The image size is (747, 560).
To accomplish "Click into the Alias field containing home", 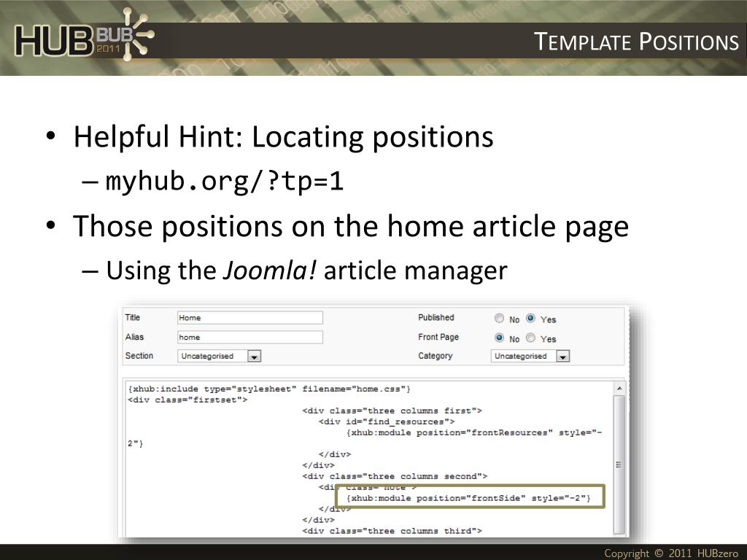I will pyautogui.click(x=250, y=337).
